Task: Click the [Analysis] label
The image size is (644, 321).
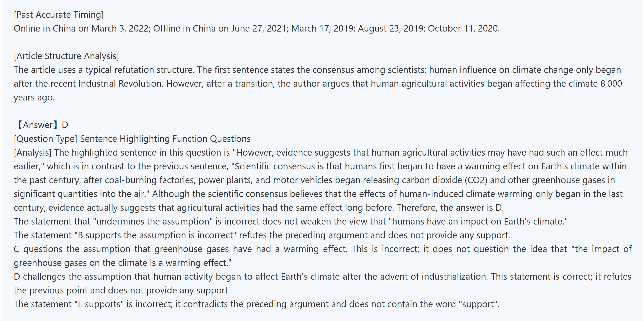Action: click(x=33, y=152)
